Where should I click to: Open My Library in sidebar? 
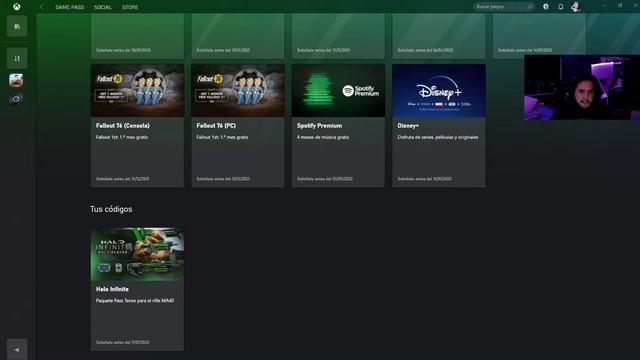point(17,26)
